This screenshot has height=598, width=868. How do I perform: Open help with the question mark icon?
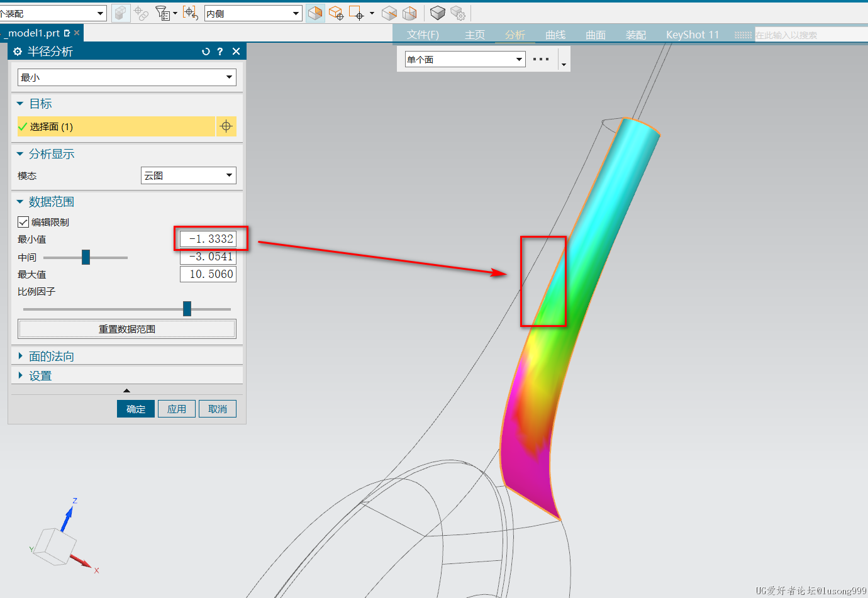tap(220, 52)
